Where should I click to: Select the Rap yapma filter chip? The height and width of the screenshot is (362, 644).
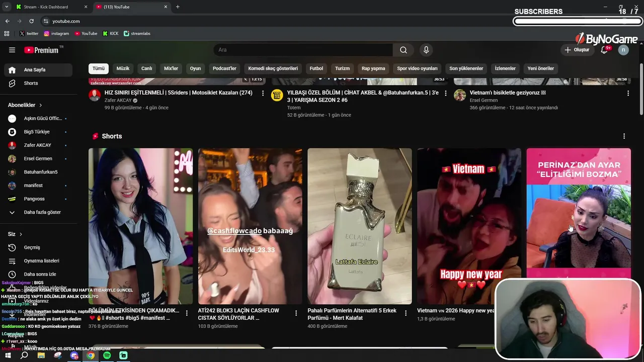pyautogui.click(x=373, y=68)
